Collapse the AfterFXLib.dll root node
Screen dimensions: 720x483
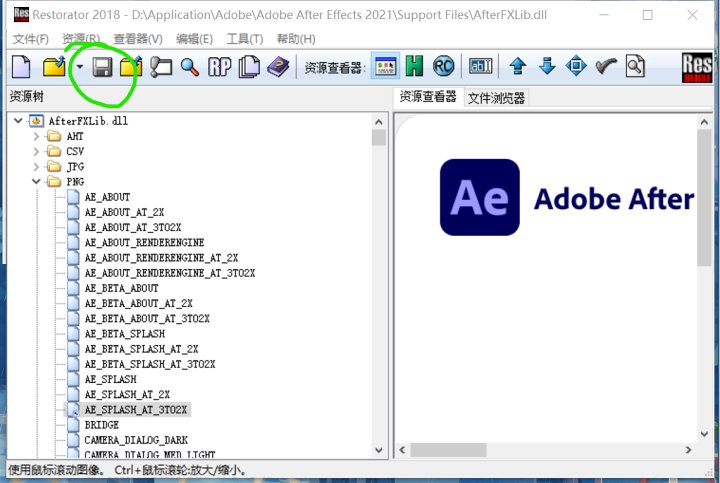click(x=18, y=121)
